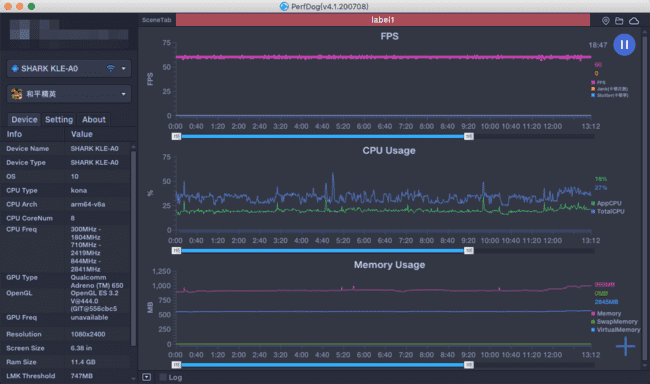Click the FPS chart right slider handle
Screen dimensions: 650x384
468,136
